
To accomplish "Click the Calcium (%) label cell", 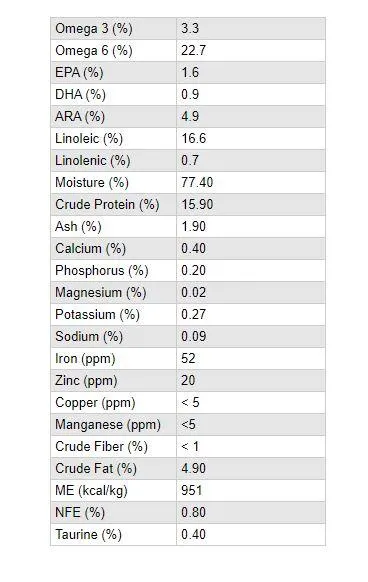I will tap(113, 248).
